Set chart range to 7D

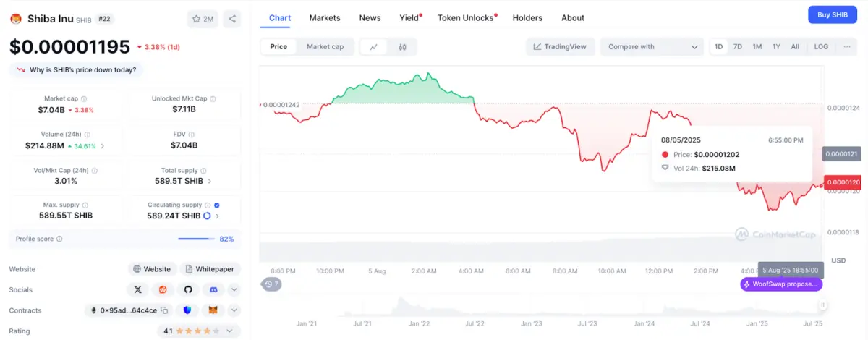pos(738,47)
